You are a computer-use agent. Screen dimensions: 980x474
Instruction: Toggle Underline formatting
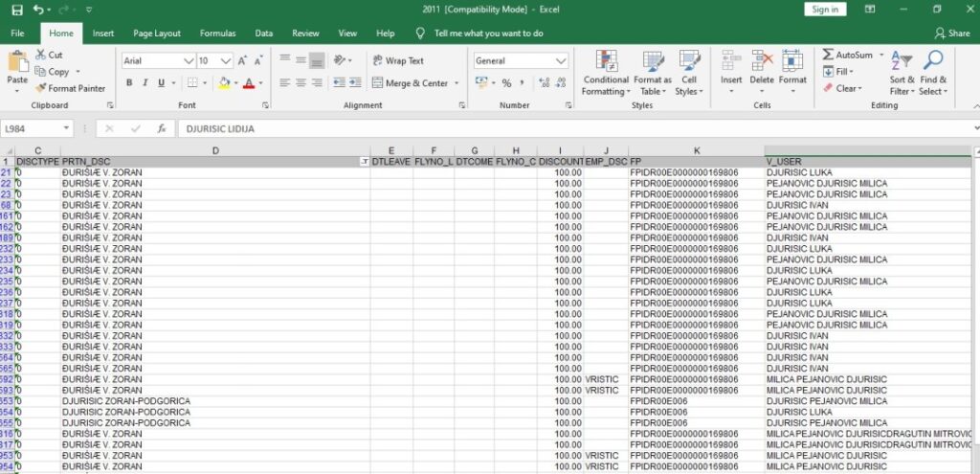[161, 82]
